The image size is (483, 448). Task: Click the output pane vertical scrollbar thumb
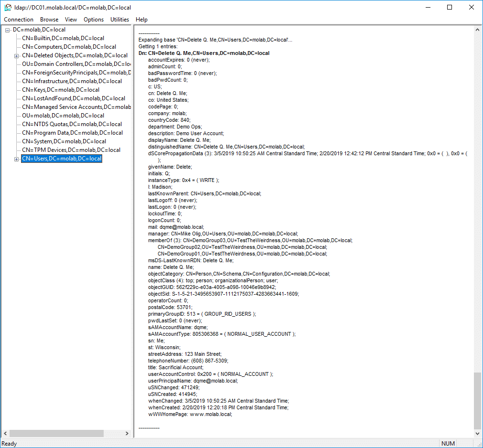point(477,400)
